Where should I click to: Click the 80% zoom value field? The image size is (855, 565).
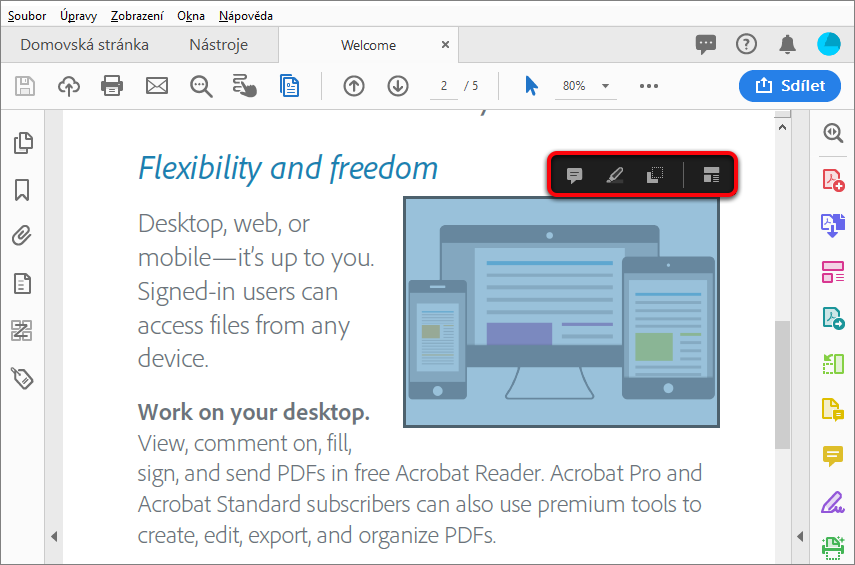click(x=575, y=86)
